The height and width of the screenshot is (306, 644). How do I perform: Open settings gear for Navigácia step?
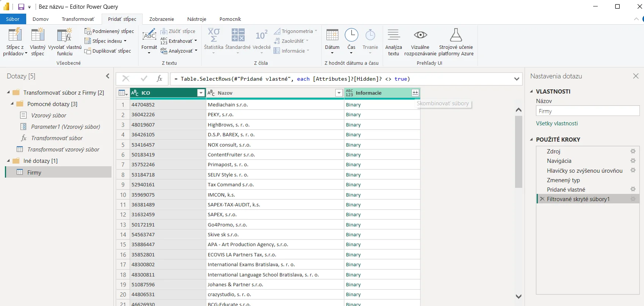pyautogui.click(x=633, y=161)
